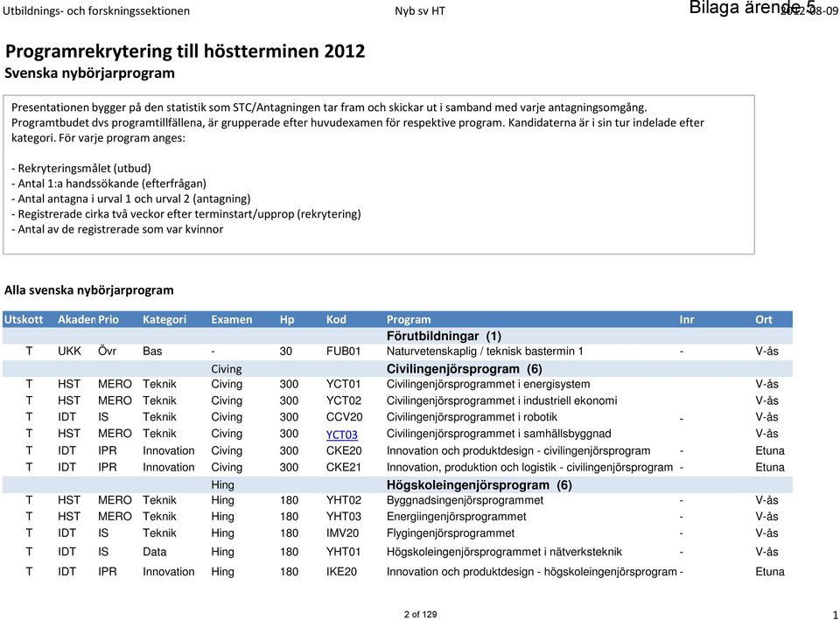Select the IMV20 code cell

point(342,533)
